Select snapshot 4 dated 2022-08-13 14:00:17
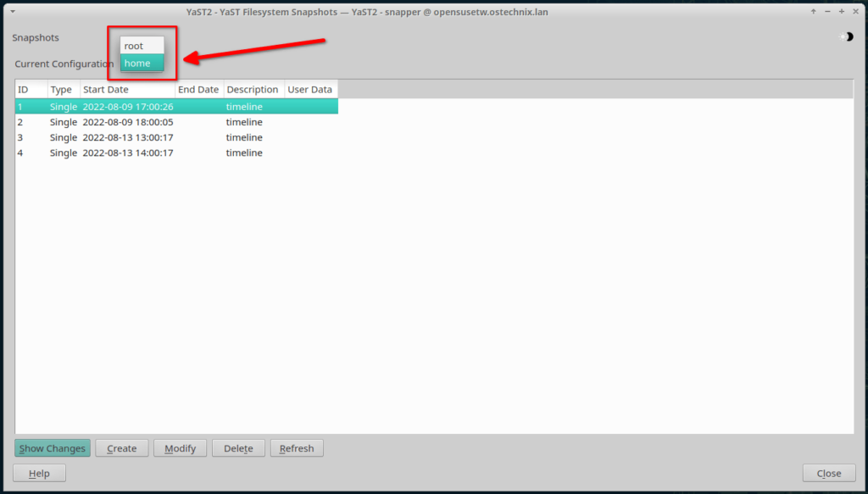The width and height of the screenshot is (868, 494). pyautogui.click(x=127, y=153)
